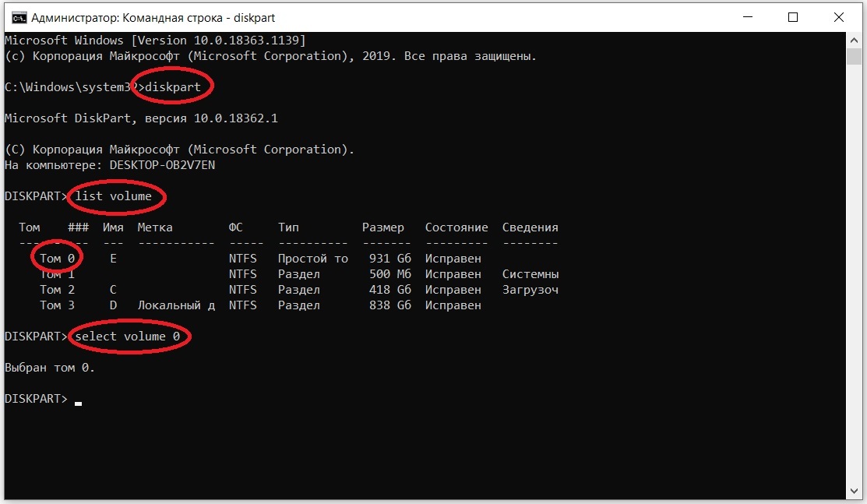Viewport: 867px width, 504px height.
Task: Click the 'Тип' column header
Action: (x=289, y=227)
